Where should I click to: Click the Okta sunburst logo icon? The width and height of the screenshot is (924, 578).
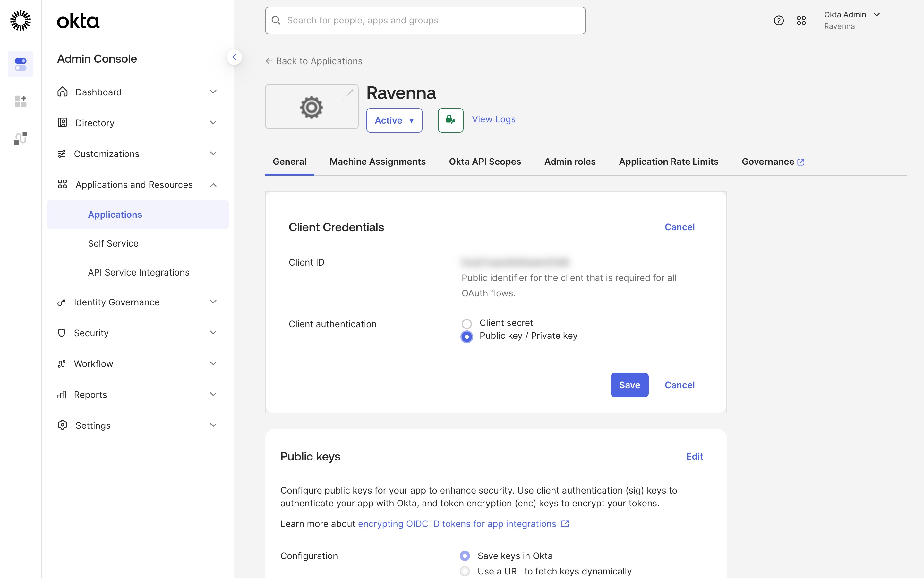[x=20, y=21]
